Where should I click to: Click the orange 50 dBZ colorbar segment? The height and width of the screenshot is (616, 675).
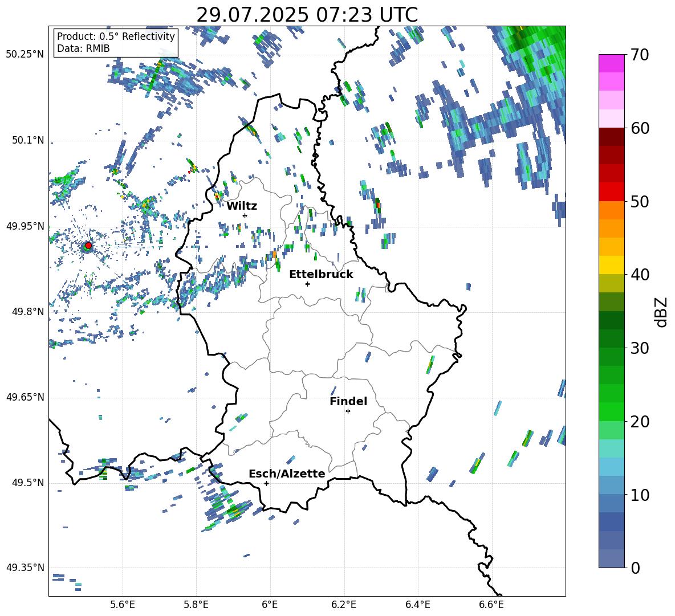click(x=611, y=210)
